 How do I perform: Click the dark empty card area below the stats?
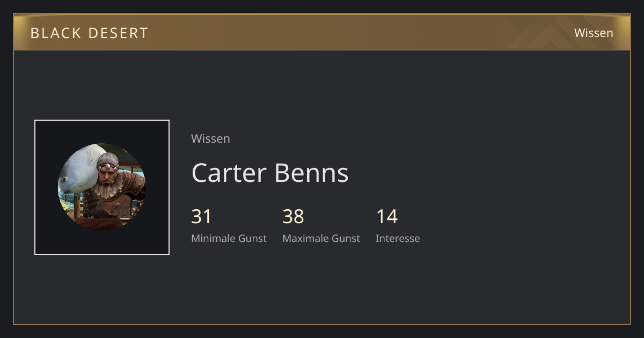pos(322,287)
